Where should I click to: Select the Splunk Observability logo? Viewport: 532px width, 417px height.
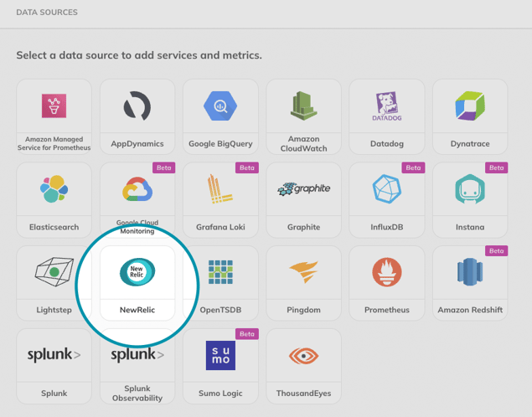coord(137,355)
